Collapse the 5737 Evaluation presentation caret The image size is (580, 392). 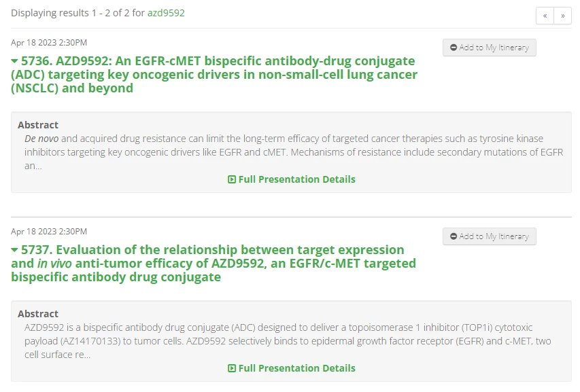pyautogui.click(x=14, y=250)
